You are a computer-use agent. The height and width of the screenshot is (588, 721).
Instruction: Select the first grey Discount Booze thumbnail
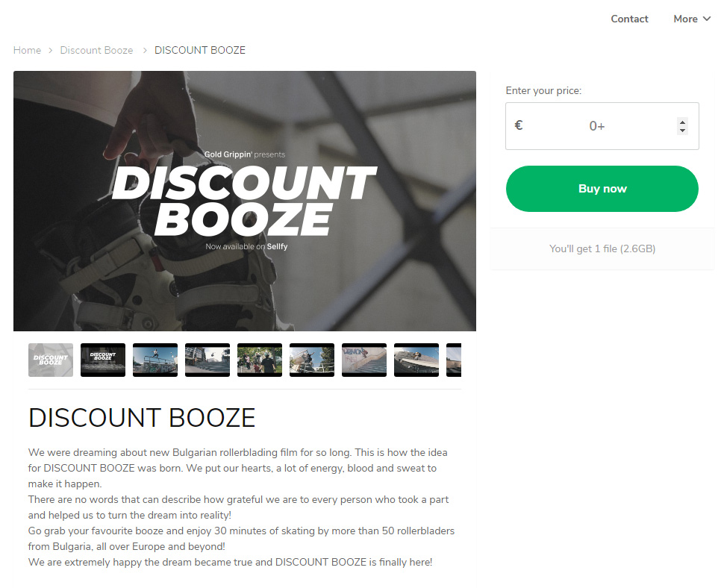51,360
